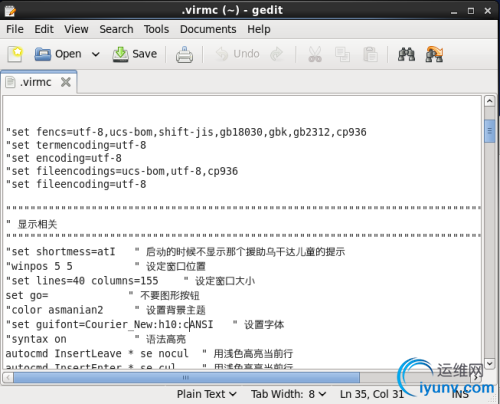The image size is (500, 404).
Task: Open the Tab Width dropdown
Action: (x=288, y=394)
